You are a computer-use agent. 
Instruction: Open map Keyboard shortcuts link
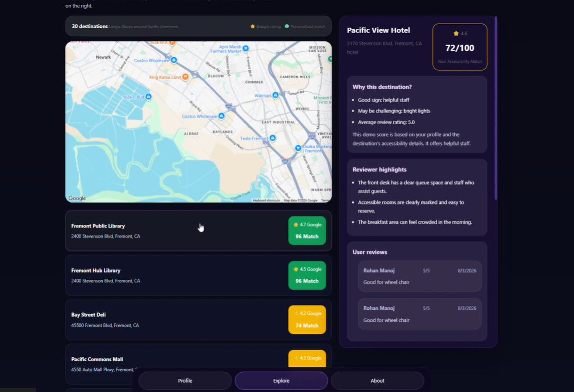pyautogui.click(x=266, y=200)
